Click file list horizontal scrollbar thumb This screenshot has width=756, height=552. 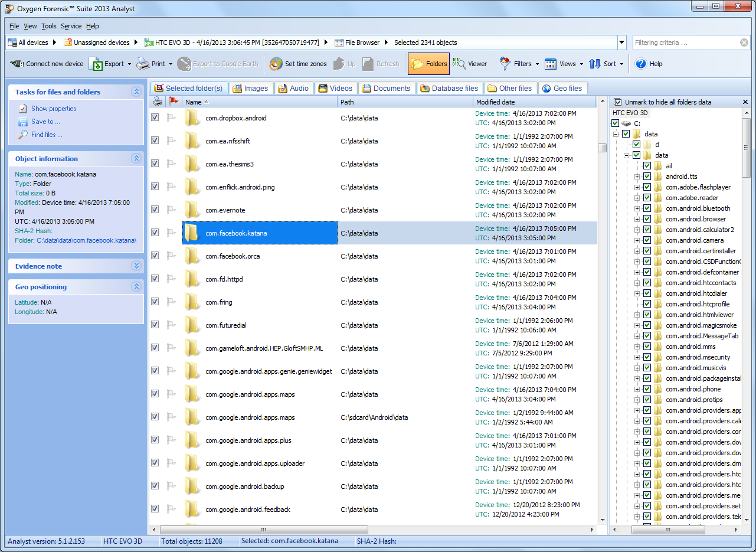pos(264,530)
